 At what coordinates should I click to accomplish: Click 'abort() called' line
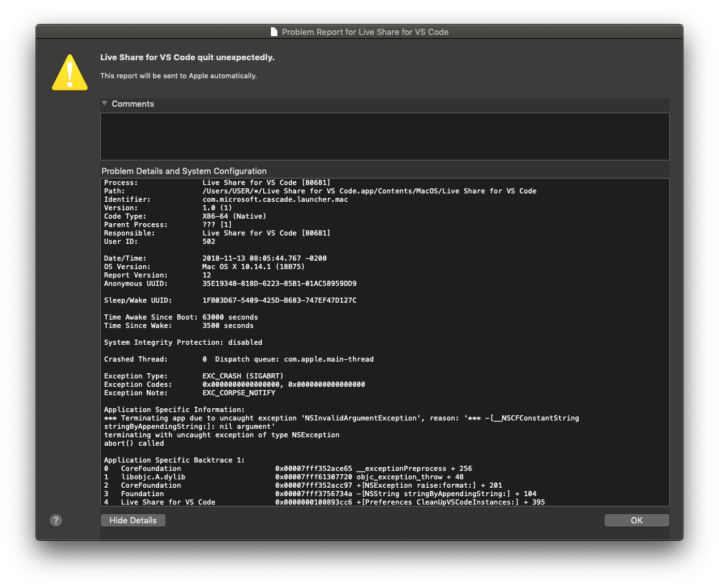coord(133,444)
